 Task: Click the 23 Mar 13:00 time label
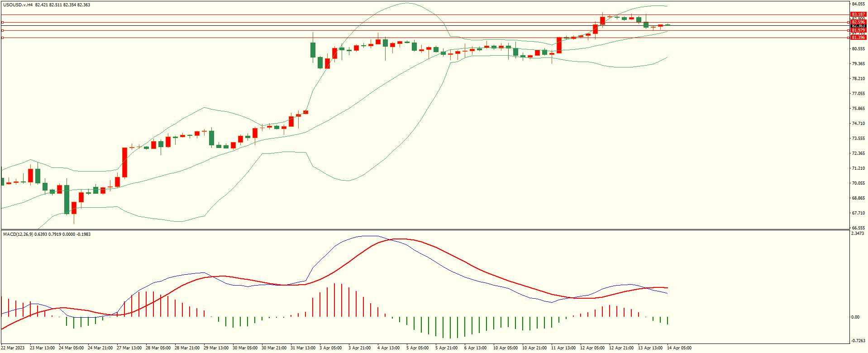tap(42, 348)
